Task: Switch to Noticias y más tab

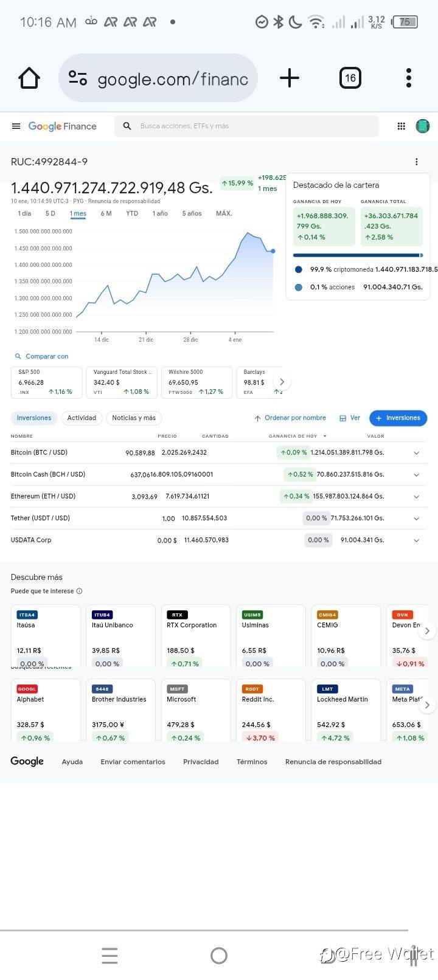Action: (x=134, y=418)
